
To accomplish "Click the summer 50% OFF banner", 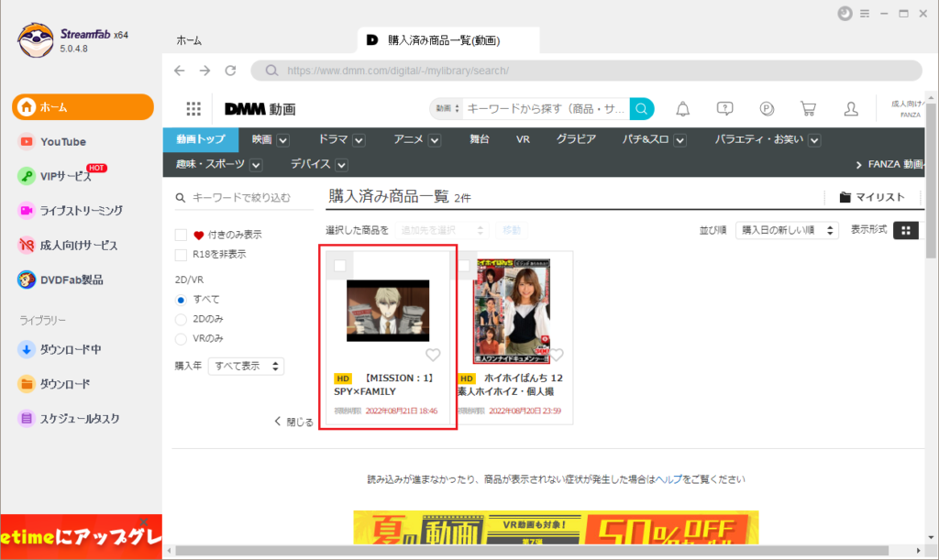I will (x=556, y=528).
